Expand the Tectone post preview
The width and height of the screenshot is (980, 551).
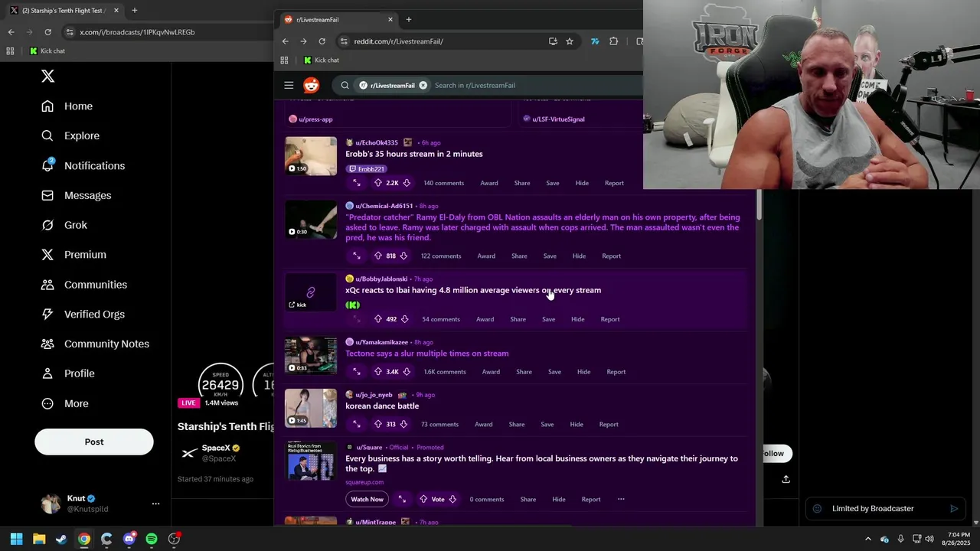357,372
